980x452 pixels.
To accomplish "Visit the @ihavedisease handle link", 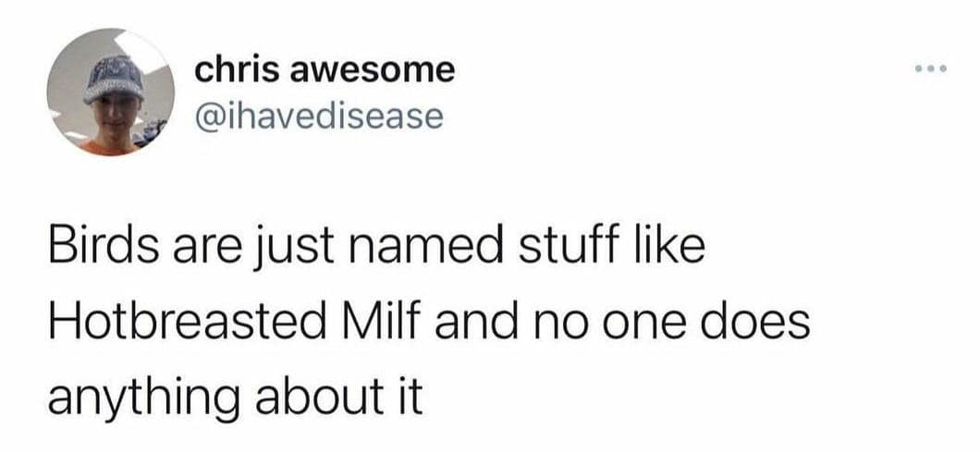I will (319, 116).
